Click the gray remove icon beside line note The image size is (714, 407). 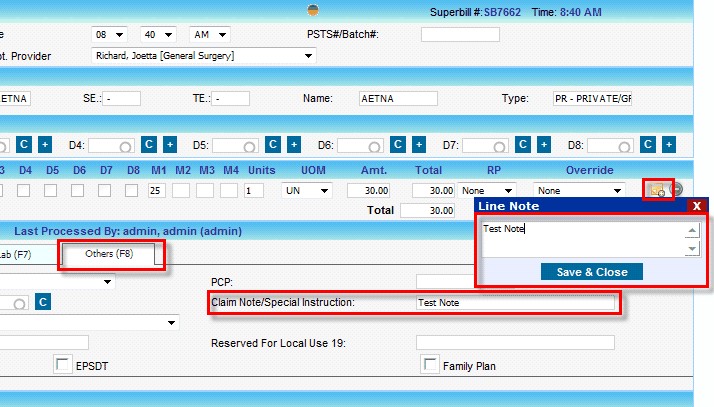point(677,189)
